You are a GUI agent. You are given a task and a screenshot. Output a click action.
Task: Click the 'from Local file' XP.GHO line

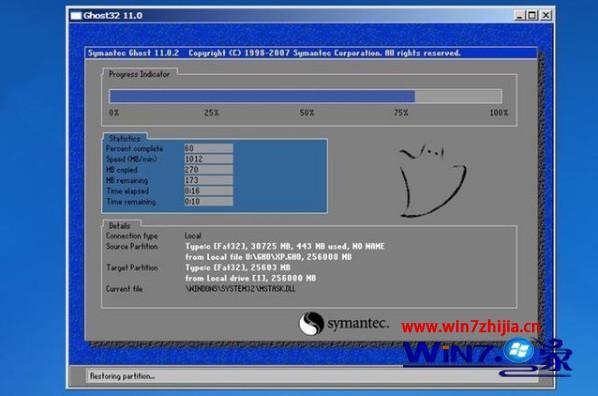[268, 257]
